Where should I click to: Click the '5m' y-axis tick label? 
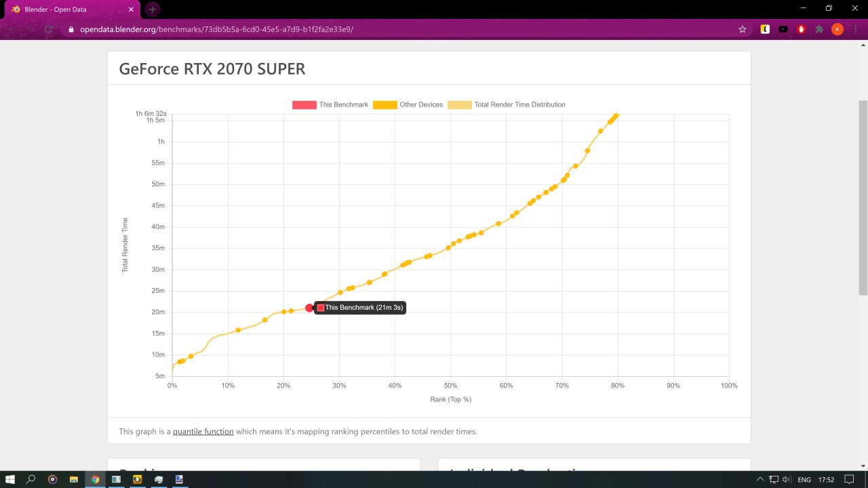click(x=160, y=376)
